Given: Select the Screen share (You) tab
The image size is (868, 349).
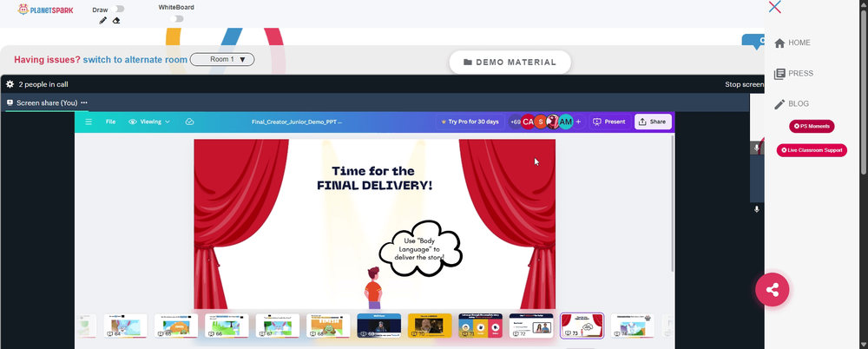Looking at the screenshot, I should 42,102.
